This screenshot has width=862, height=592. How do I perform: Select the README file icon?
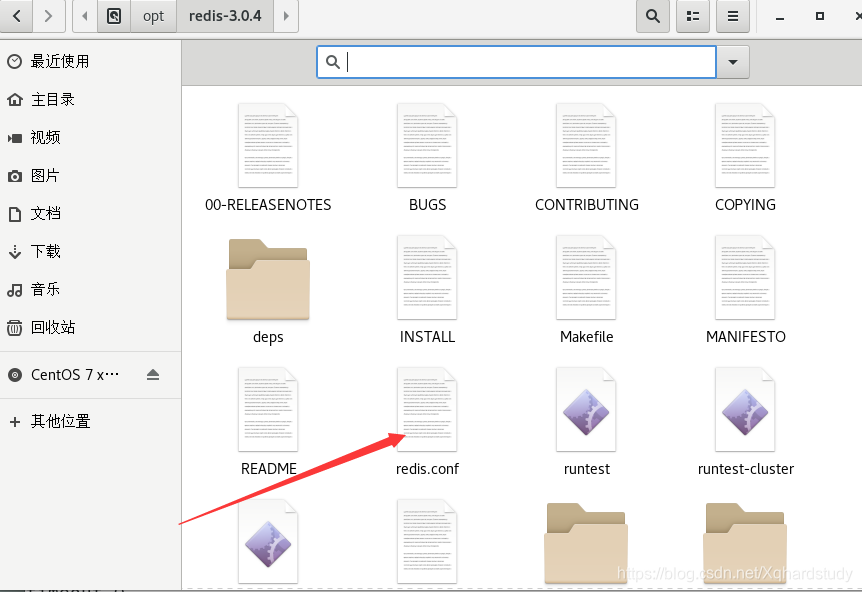pyautogui.click(x=268, y=410)
